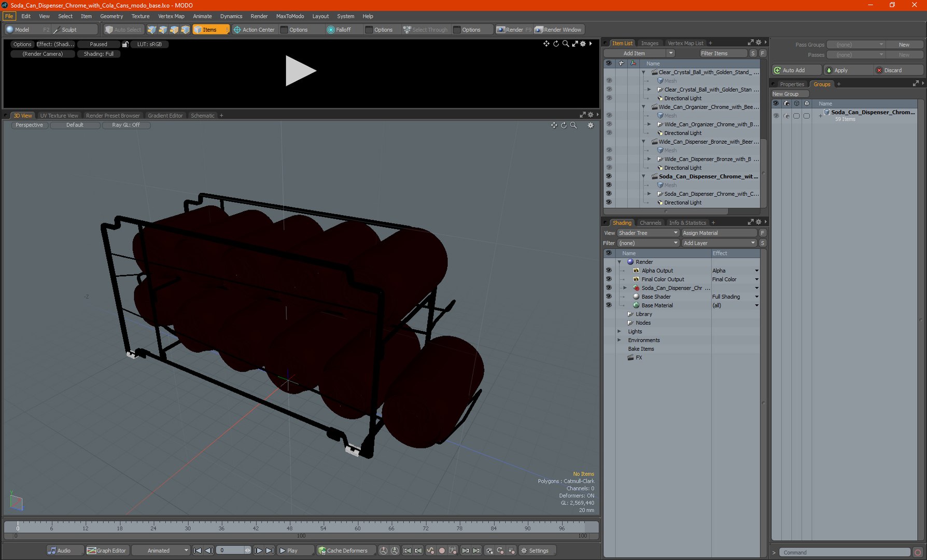Go to first frame
The height and width of the screenshot is (560, 927).
click(198, 550)
